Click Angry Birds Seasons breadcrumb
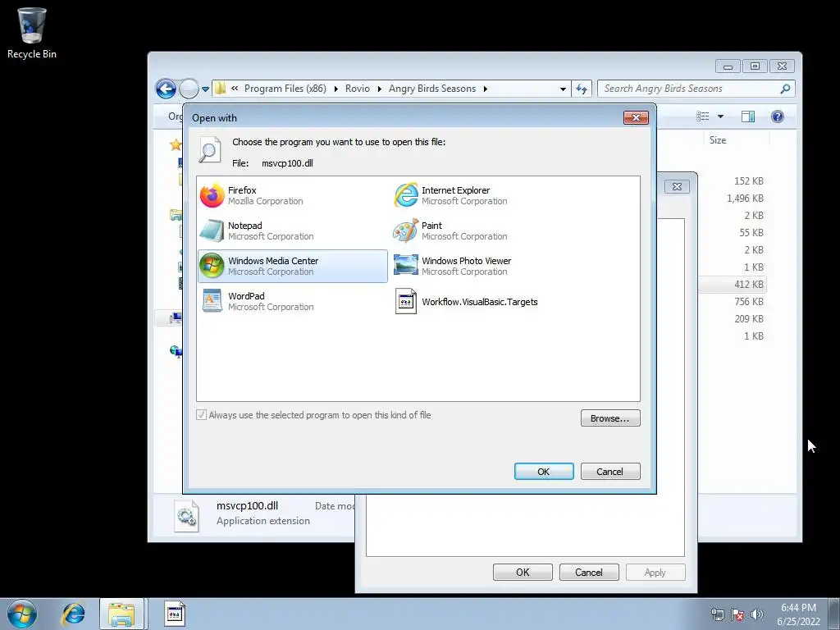Screen dimensions: 840x630 tap(432, 89)
